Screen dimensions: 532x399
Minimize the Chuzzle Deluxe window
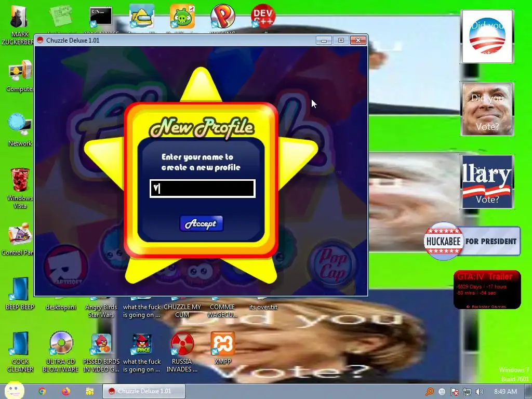324,41
